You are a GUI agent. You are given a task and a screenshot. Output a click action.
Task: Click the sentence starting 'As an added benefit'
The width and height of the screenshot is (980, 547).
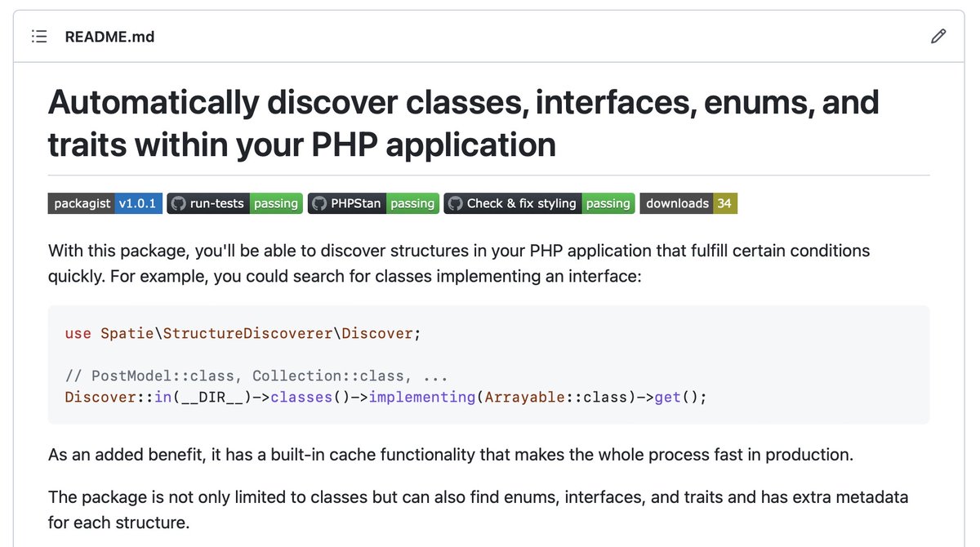click(451, 455)
